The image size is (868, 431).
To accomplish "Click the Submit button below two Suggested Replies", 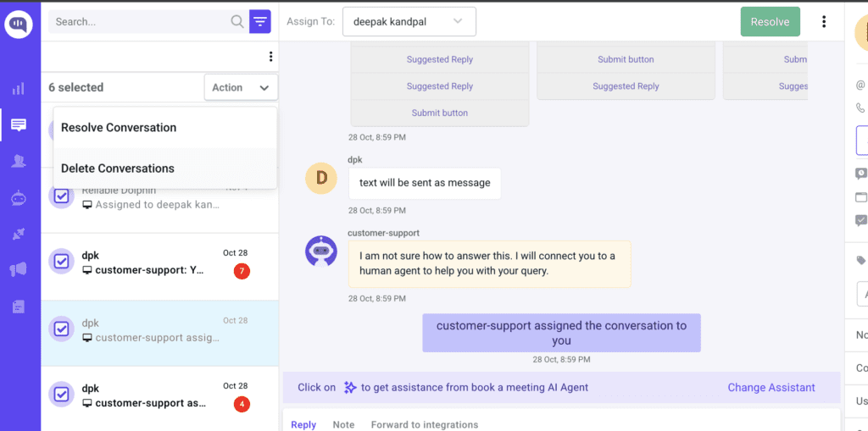I will pos(440,113).
